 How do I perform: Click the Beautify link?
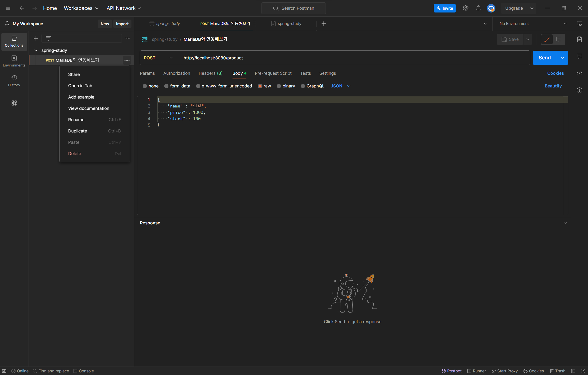pyautogui.click(x=553, y=86)
